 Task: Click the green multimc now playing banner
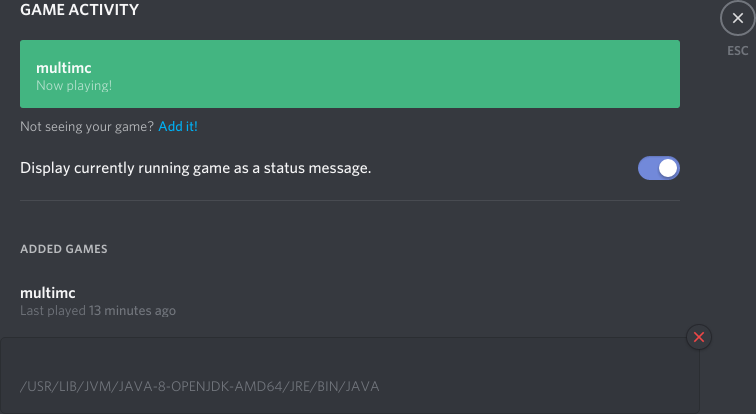point(350,74)
